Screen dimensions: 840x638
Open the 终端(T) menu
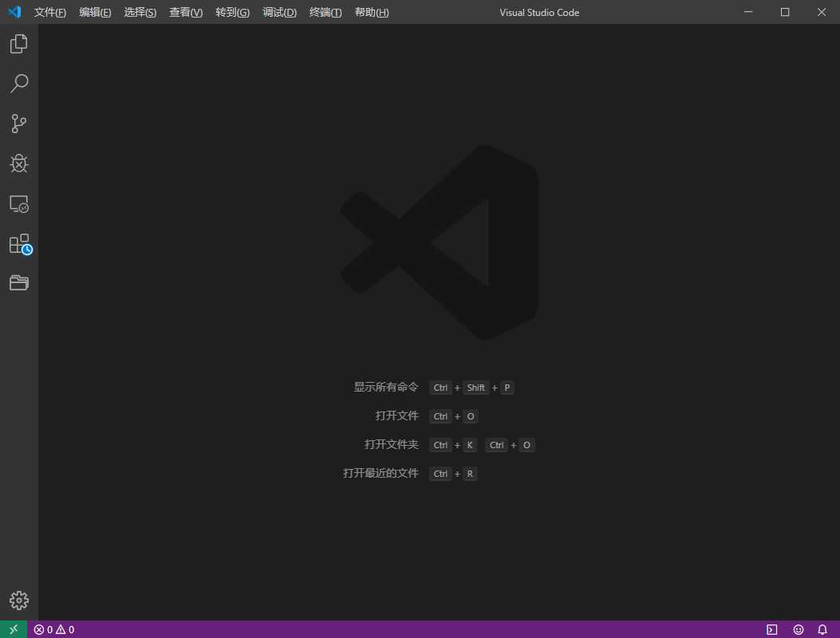tap(325, 12)
